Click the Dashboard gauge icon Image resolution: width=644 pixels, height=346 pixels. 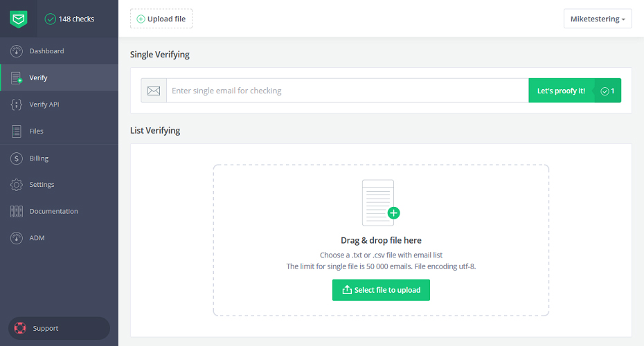(x=17, y=51)
